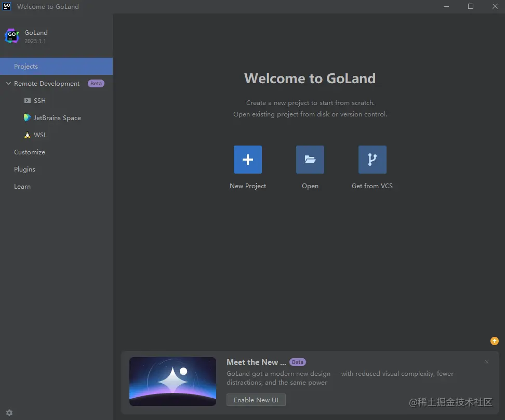Collapse the Remote Development section

click(x=9, y=84)
